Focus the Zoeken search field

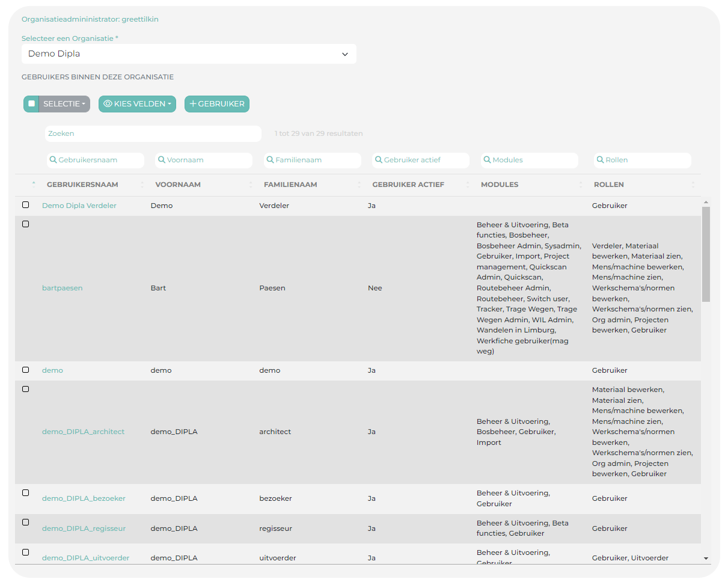pos(153,133)
